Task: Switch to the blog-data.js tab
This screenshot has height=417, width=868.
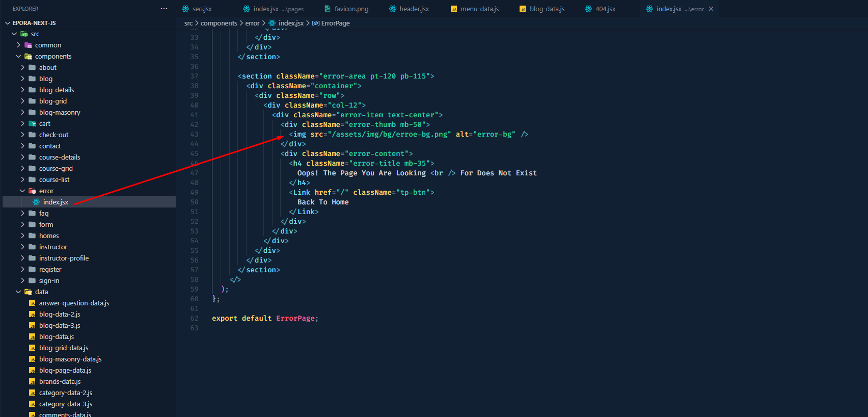Action: 547,9
